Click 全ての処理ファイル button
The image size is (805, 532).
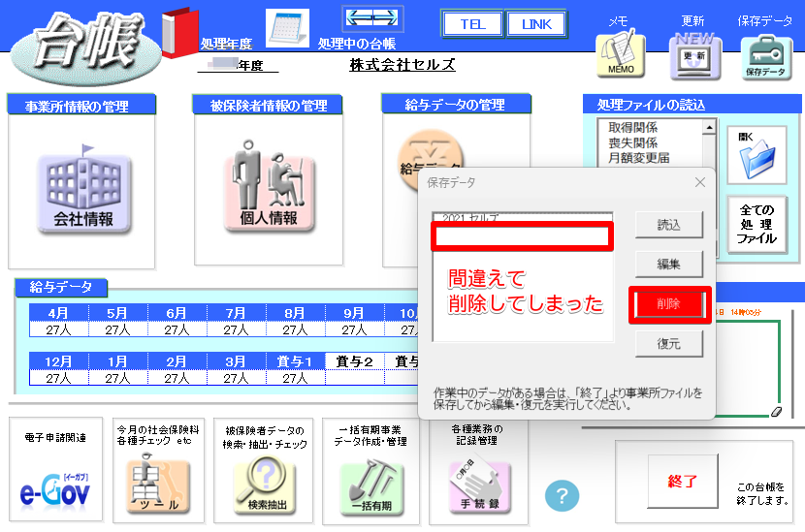tap(757, 224)
